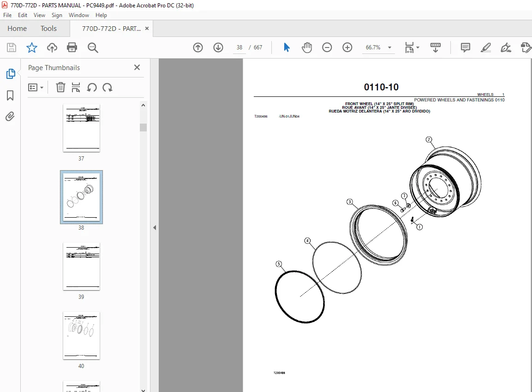Click the Page Thumbnails panel title
This screenshot has height=392, width=532.
54,68
